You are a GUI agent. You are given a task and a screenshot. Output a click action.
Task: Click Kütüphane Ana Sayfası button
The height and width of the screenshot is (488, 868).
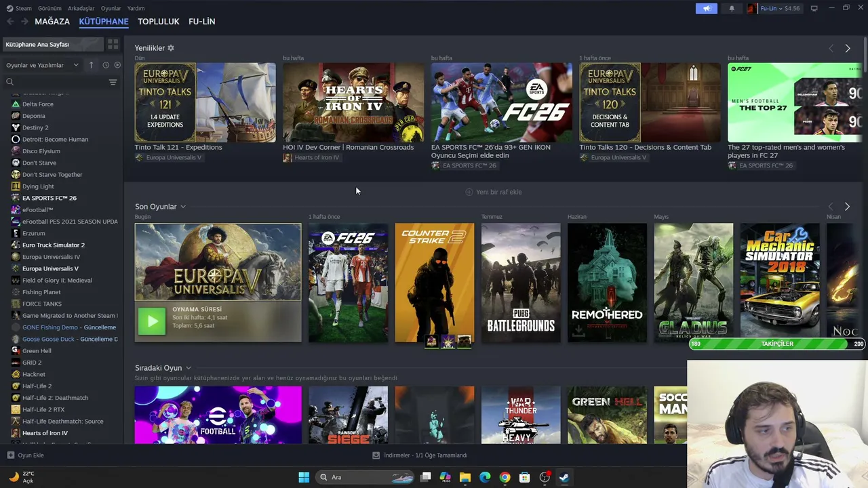[52, 44]
